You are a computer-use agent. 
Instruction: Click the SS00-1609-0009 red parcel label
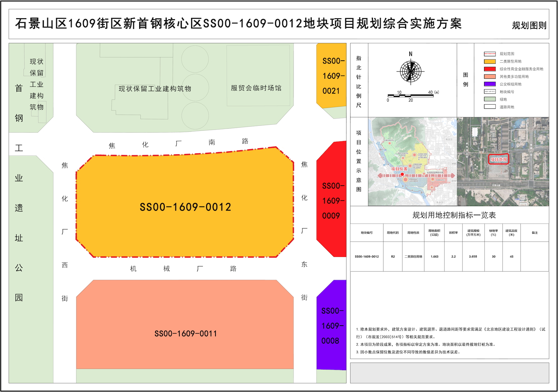point(333,201)
